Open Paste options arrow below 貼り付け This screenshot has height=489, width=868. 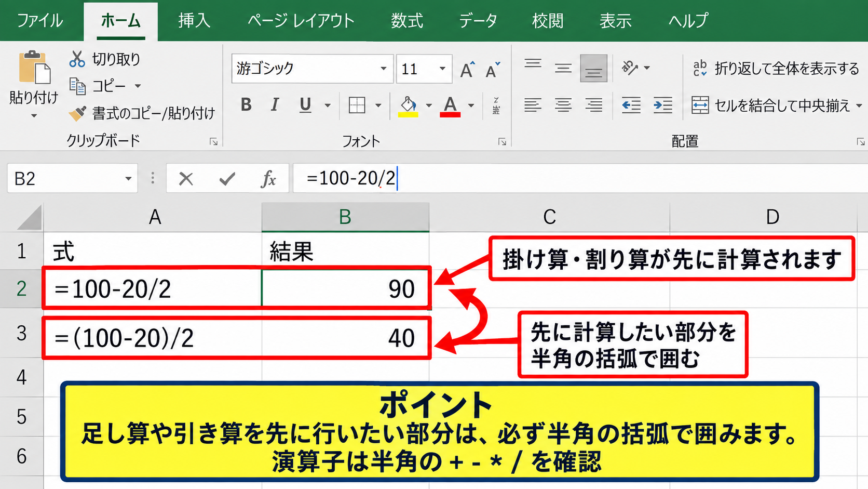34,116
